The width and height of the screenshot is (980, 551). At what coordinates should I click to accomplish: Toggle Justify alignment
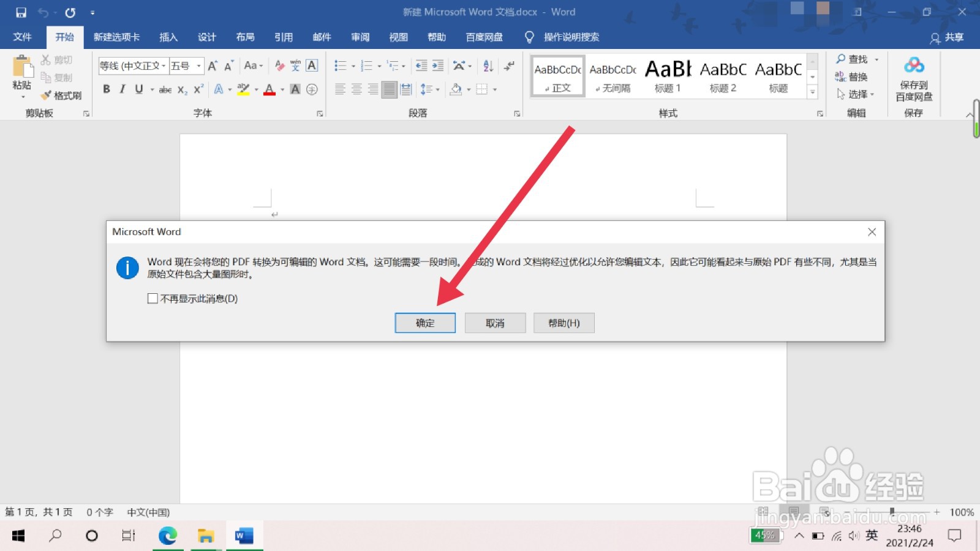tap(389, 89)
